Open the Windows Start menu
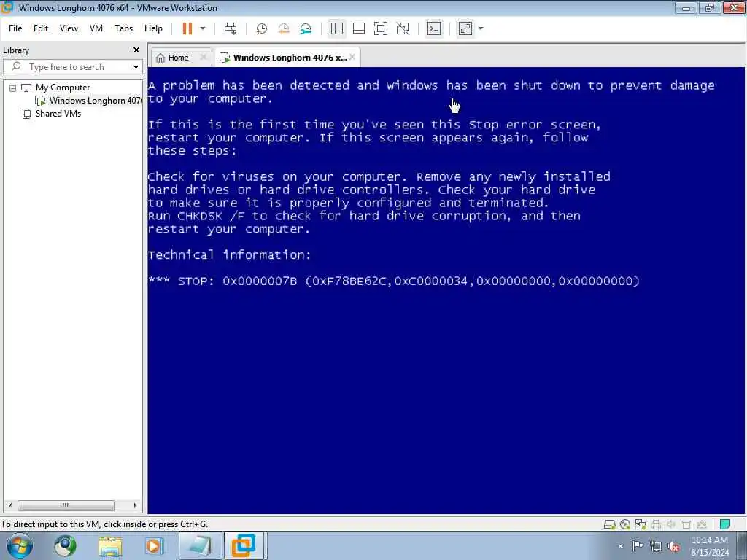Viewport: 747px width, 560px height. [x=20, y=546]
